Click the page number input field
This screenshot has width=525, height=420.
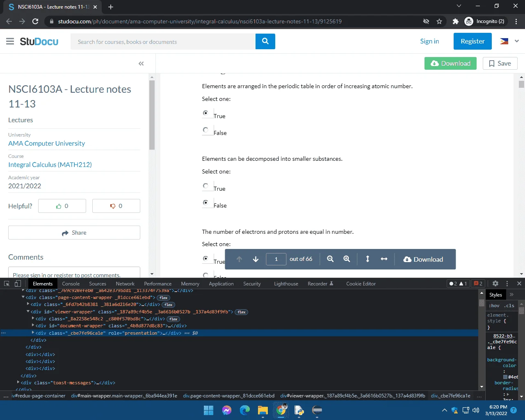pyautogui.click(x=276, y=259)
